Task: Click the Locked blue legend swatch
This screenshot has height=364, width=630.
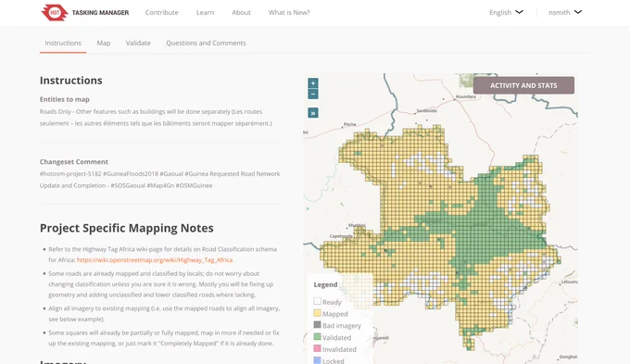Action: (x=317, y=360)
